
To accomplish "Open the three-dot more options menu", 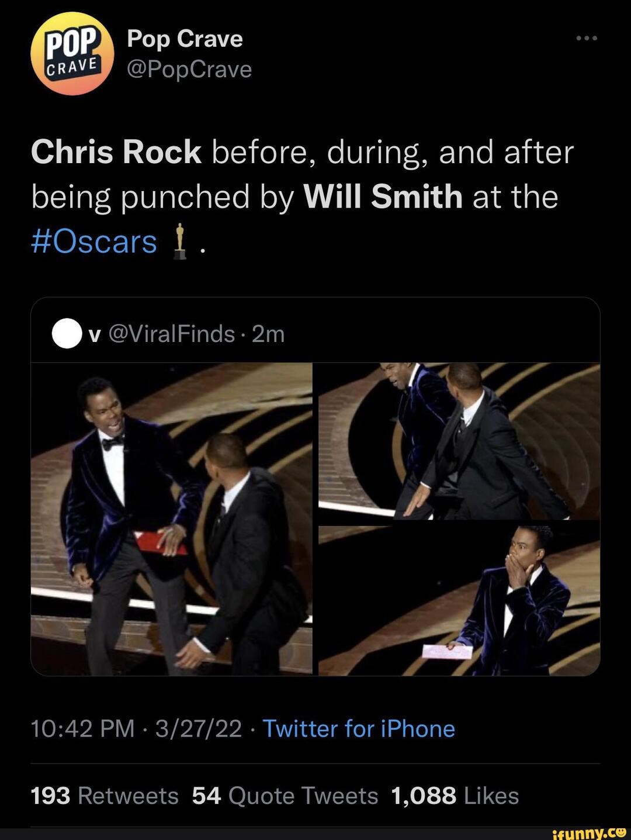I will [x=586, y=39].
